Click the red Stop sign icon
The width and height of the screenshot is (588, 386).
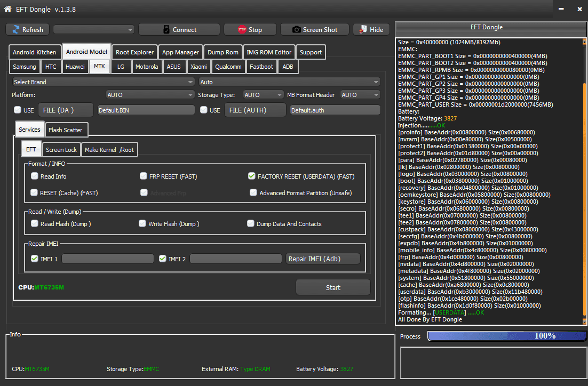(x=242, y=29)
